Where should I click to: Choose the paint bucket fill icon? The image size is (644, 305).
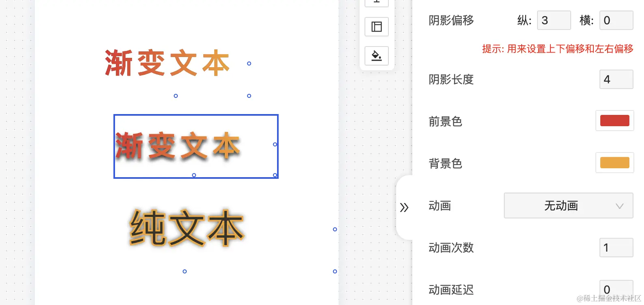[x=377, y=56]
